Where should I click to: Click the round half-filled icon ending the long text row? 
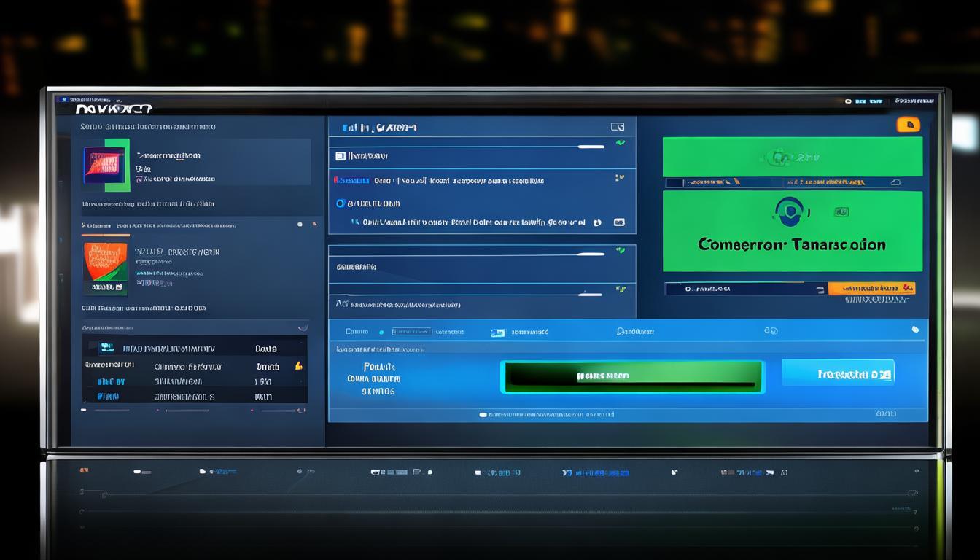tap(597, 222)
